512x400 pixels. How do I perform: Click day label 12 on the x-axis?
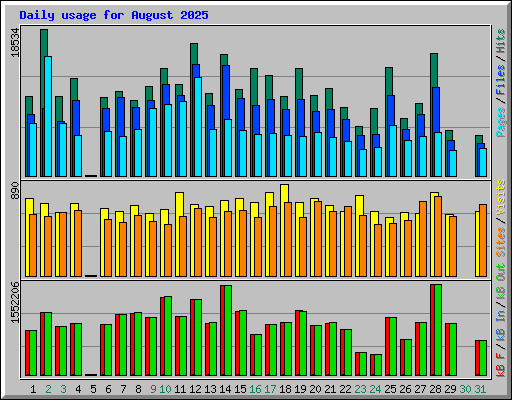click(x=195, y=389)
